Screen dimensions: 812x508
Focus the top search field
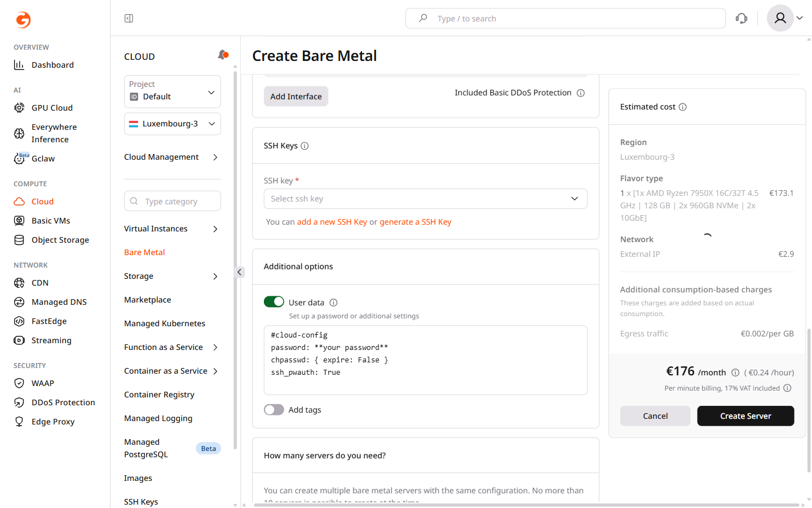(x=566, y=19)
